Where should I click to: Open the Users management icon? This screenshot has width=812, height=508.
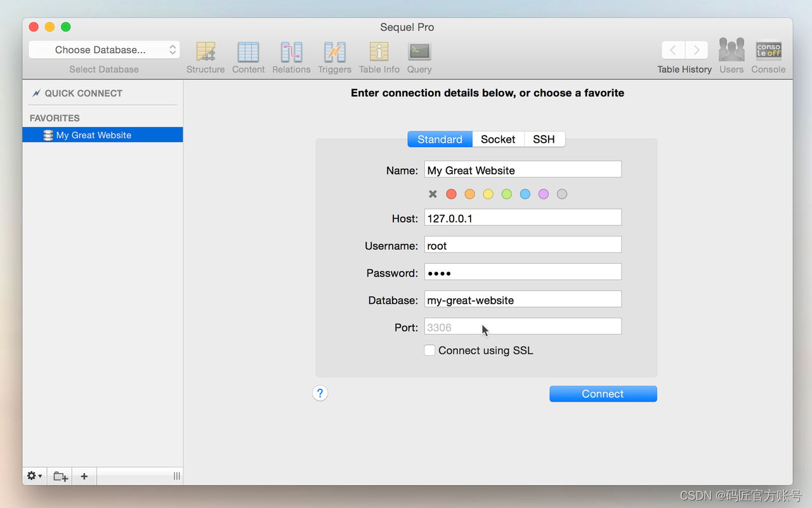[x=731, y=50]
